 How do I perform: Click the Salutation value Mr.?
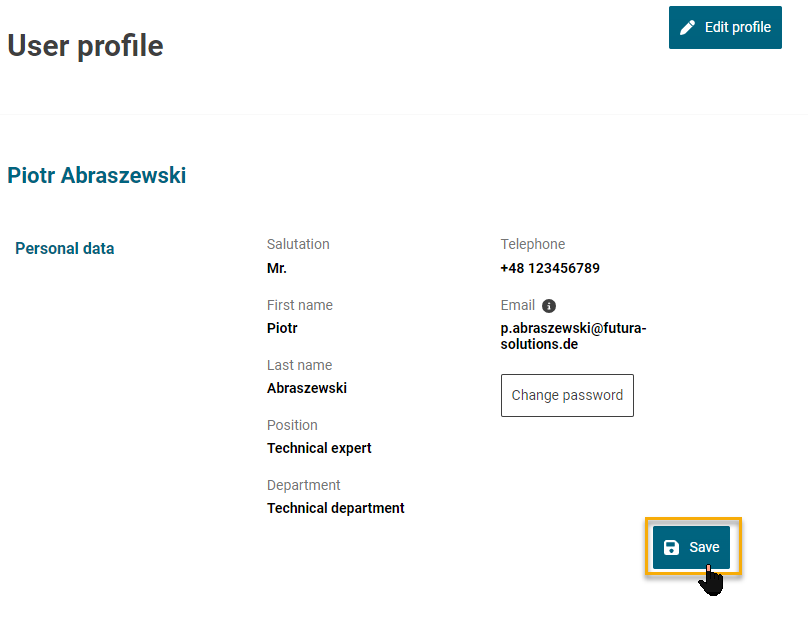pos(277,268)
